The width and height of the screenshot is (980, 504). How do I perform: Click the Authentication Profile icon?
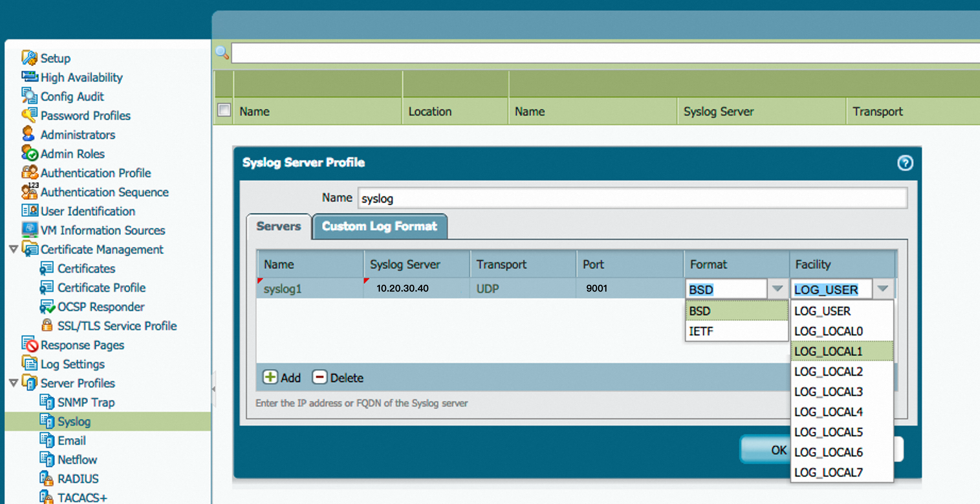[30, 172]
